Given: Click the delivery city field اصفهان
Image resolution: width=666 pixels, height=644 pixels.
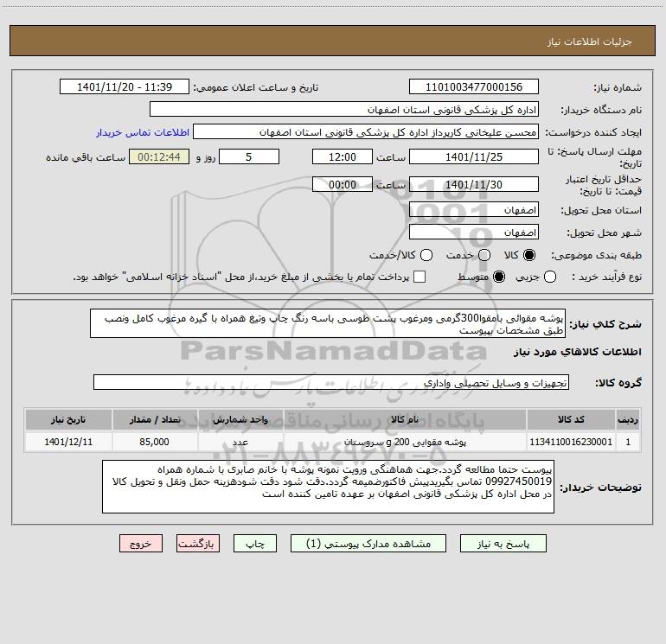Looking at the screenshot, I should click(x=474, y=233).
